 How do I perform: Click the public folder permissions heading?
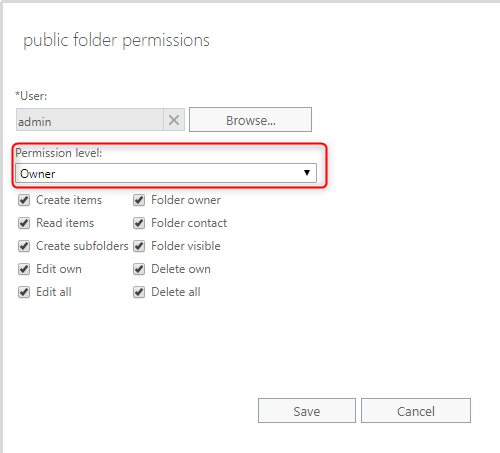(x=116, y=41)
